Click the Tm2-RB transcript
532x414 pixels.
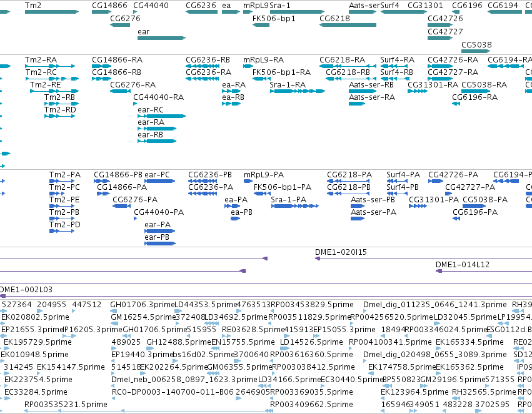pos(61,103)
